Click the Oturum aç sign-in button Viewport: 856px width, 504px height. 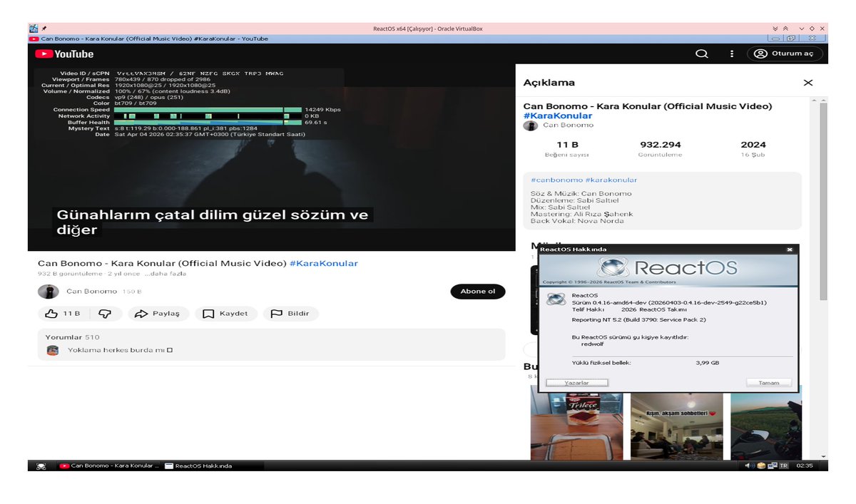click(x=785, y=53)
